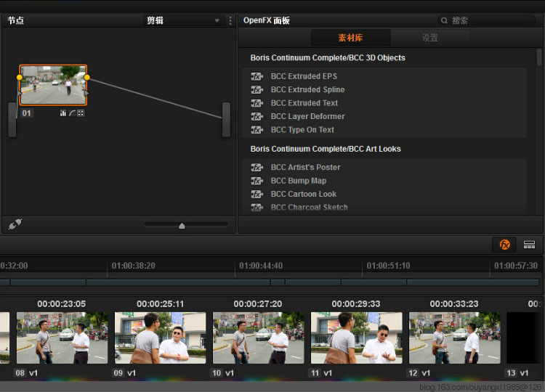The height and width of the screenshot is (392, 545).
Task: Click curves indicator icon under node 01
Action: (x=72, y=113)
